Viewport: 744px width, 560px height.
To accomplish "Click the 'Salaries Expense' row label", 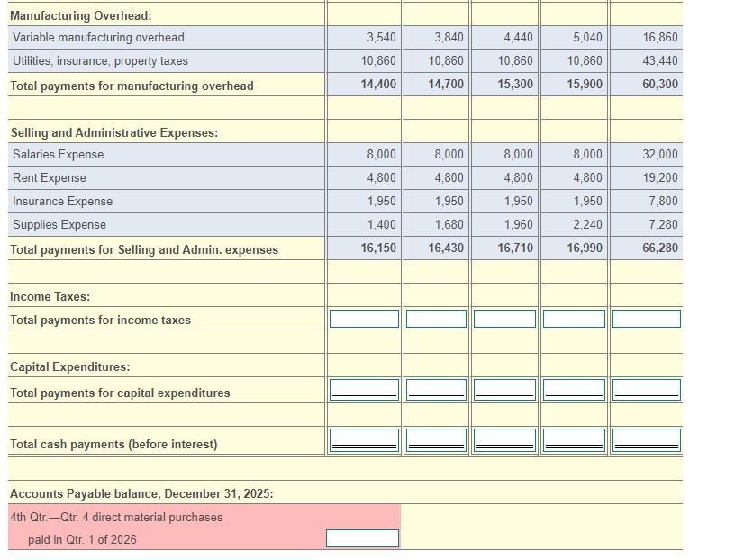I will [x=58, y=154].
